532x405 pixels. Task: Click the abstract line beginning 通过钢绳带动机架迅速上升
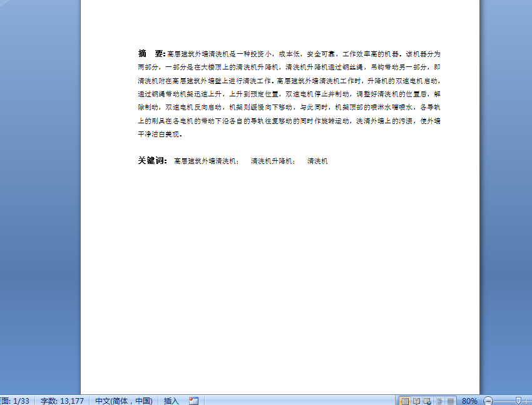tap(289, 94)
